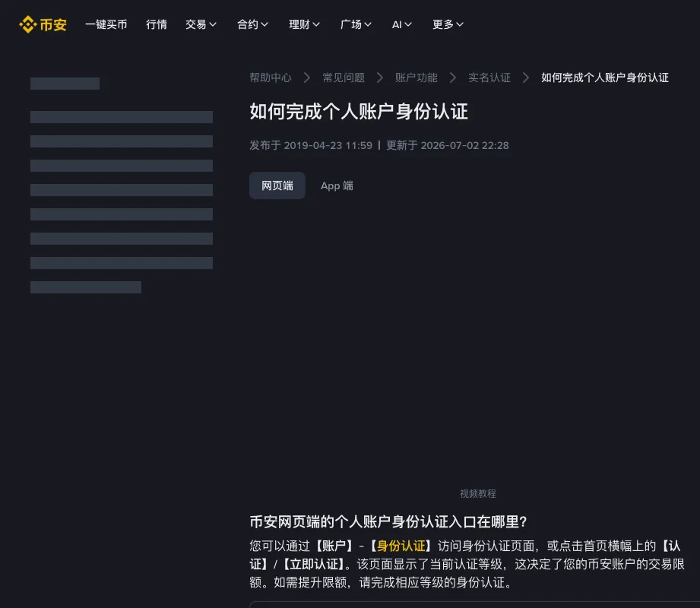Click the Binance 币安 logo
The width and height of the screenshot is (700, 608).
[43, 24]
